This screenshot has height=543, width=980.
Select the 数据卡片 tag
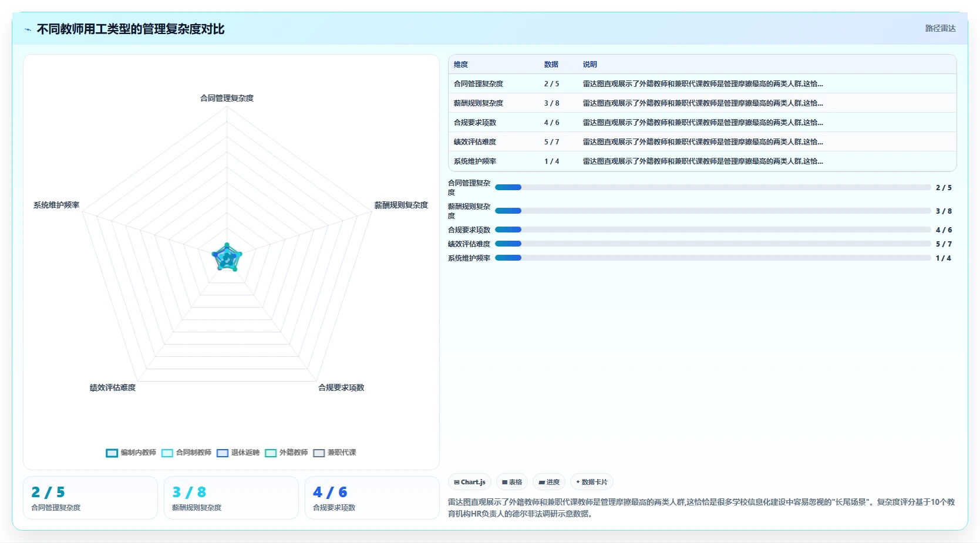[x=592, y=482]
